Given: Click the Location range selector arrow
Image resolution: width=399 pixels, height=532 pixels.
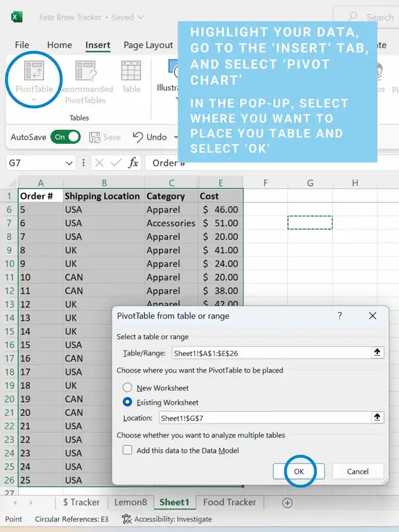Looking at the screenshot, I should [377, 417].
